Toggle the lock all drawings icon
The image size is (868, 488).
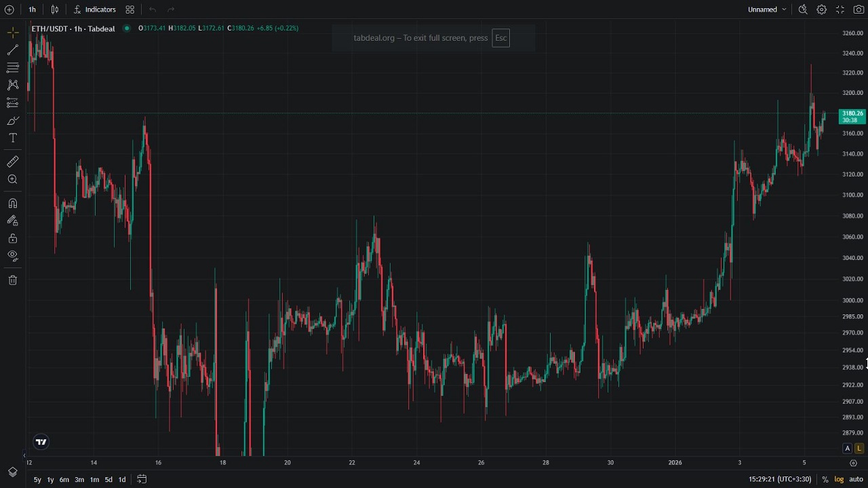[12, 238]
